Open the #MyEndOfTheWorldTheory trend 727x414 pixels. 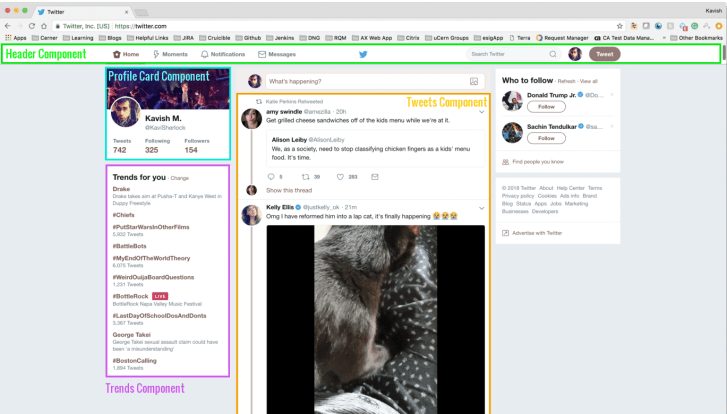(151, 258)
